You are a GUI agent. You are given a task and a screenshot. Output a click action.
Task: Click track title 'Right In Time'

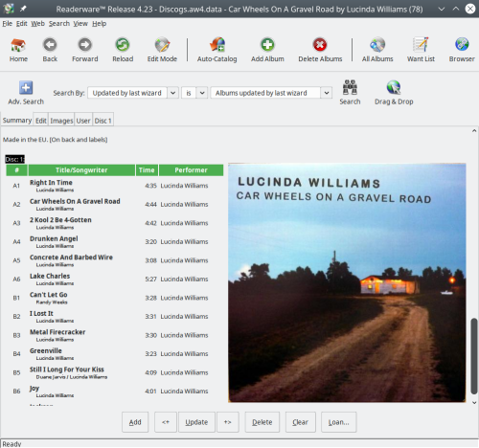tap(51, 183)
